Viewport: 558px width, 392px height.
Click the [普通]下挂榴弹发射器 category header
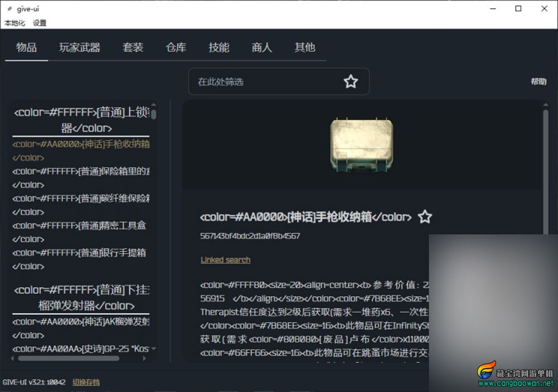(x=81, y=298)
